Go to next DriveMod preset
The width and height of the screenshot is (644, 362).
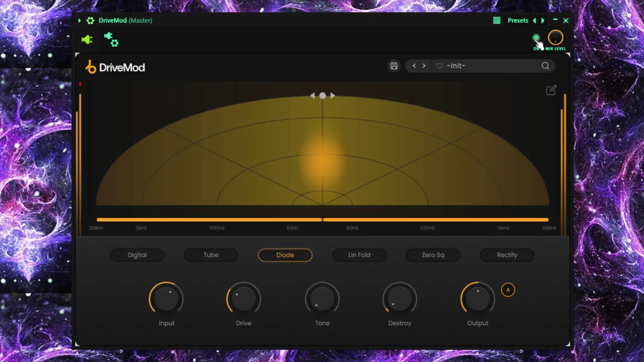click(424, 66)
